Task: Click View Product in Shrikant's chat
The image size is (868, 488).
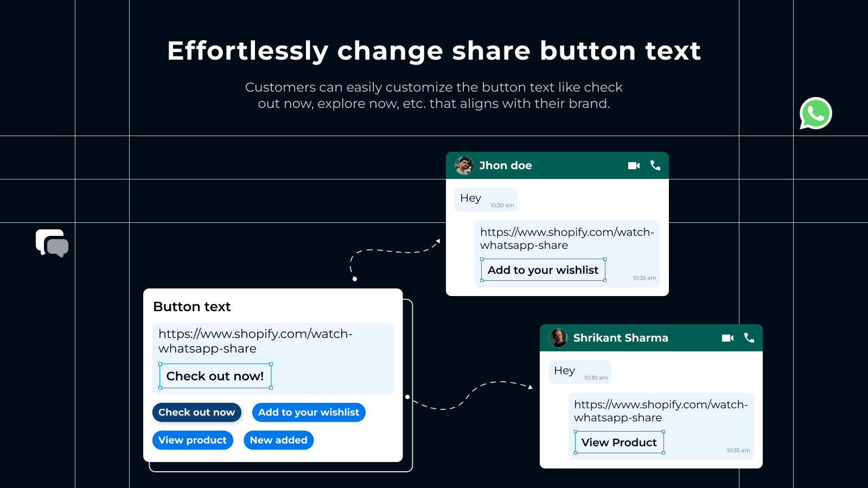Action: click(x=619, y=442)
